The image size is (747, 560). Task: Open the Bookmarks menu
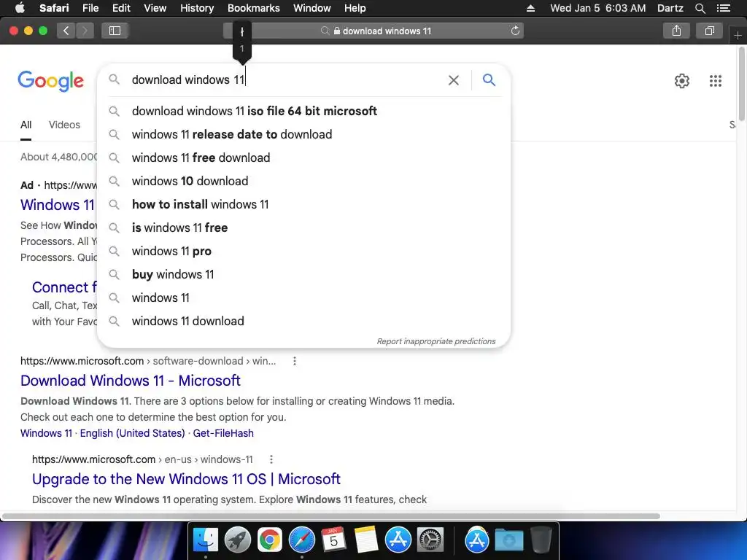point(253,8)
